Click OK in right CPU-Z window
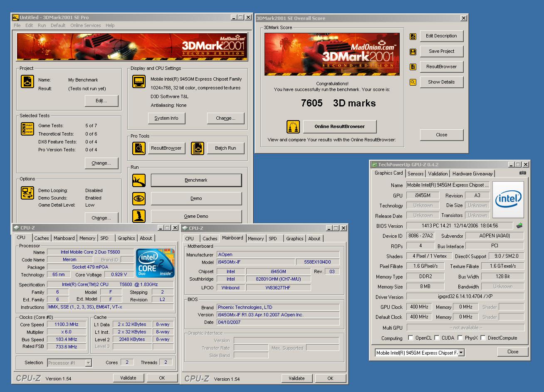Image resolution: width=544 pixels, height=392 pixels. (330, 378)
